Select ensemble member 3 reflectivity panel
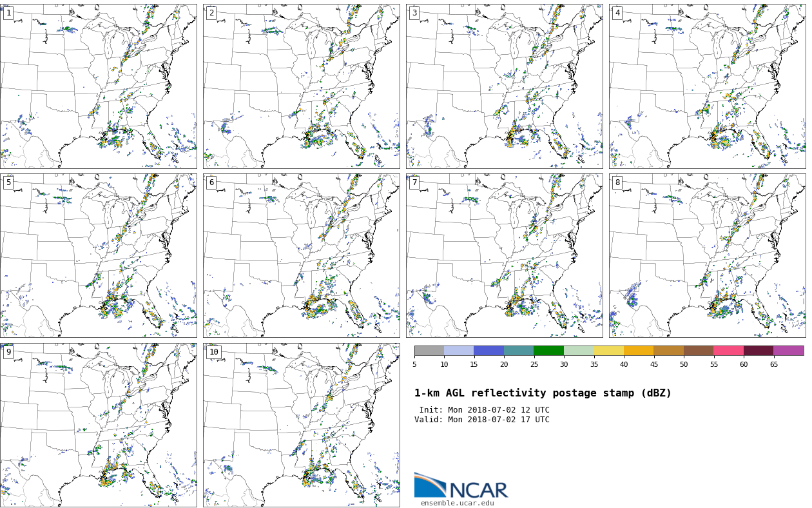 pos(504,86)
